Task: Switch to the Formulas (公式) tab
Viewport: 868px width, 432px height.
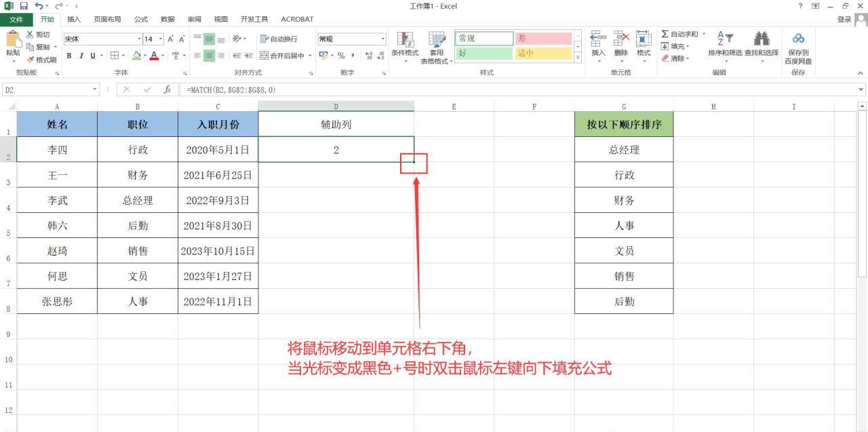Action: [141, 19]
